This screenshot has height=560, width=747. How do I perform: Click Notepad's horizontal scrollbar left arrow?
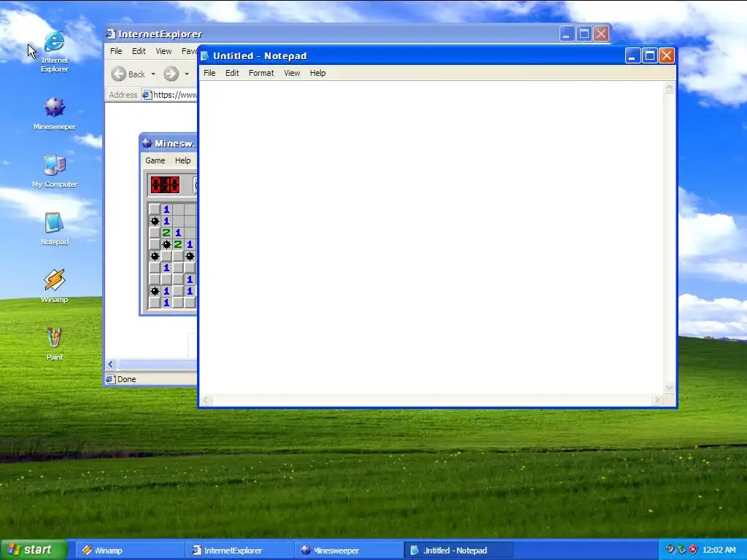point(206,400)
